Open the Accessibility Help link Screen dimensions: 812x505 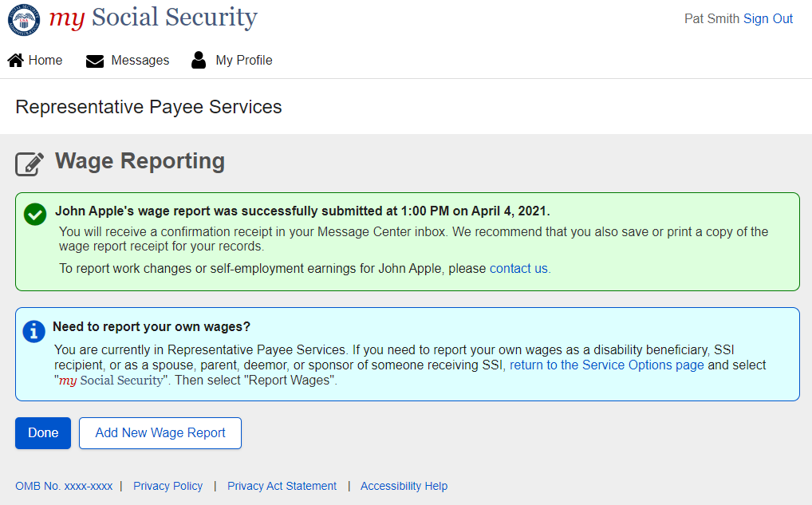pyautogui.click(x=404, y=486)
